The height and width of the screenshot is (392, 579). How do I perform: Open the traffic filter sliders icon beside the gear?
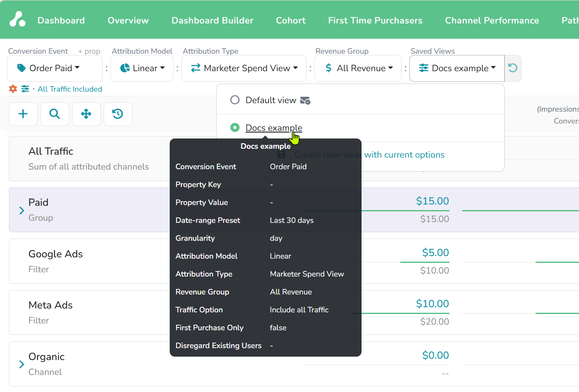pyautogui.click(x=26, y=89)
